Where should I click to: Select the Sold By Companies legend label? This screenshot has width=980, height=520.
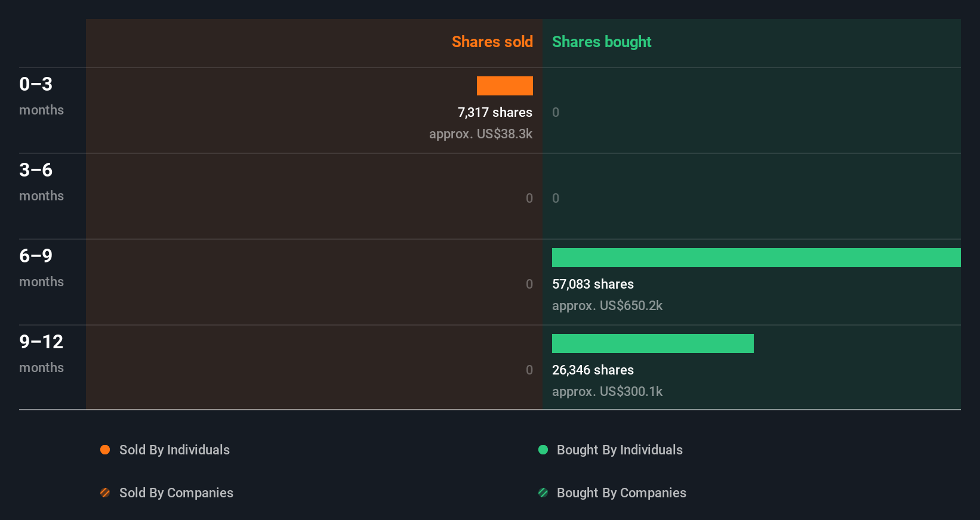[176, 493]
